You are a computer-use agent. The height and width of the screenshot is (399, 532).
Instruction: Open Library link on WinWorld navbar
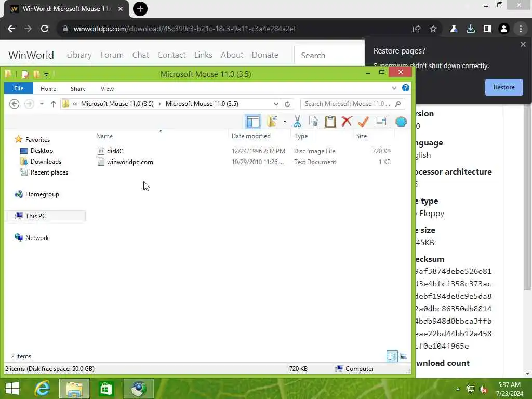click(x=79, y=55)
